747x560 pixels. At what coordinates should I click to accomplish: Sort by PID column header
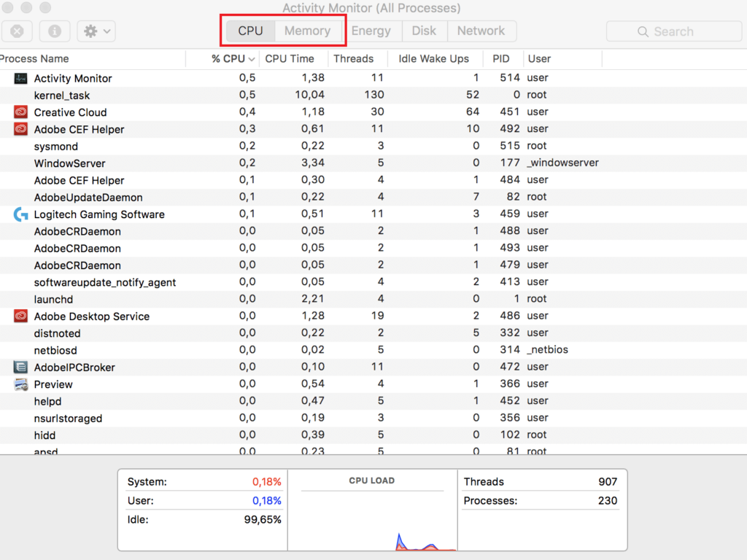(503, 58)
